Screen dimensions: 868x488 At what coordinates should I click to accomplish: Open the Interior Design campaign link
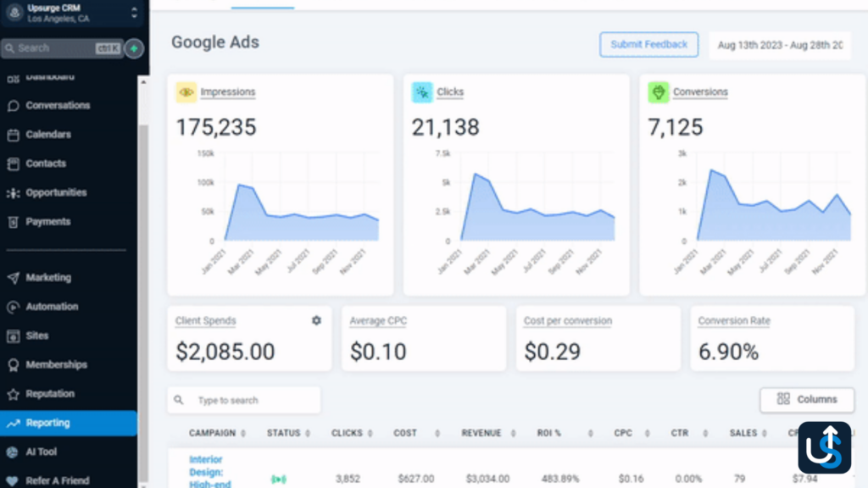point(210,472)
